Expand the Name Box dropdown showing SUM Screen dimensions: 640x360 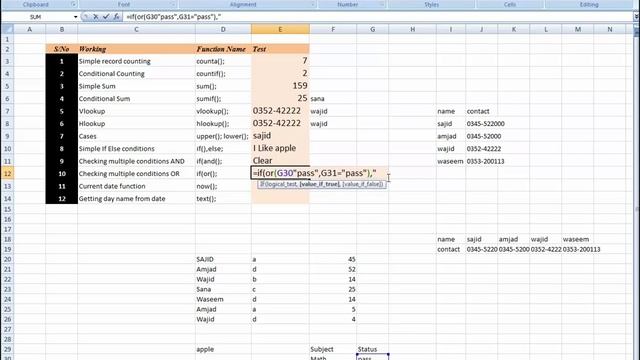coord(76,17)
